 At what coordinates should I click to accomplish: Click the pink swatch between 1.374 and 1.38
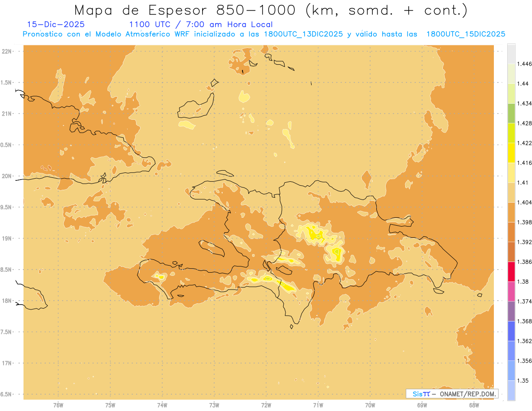pyautogui.click(x=511, y=291)
